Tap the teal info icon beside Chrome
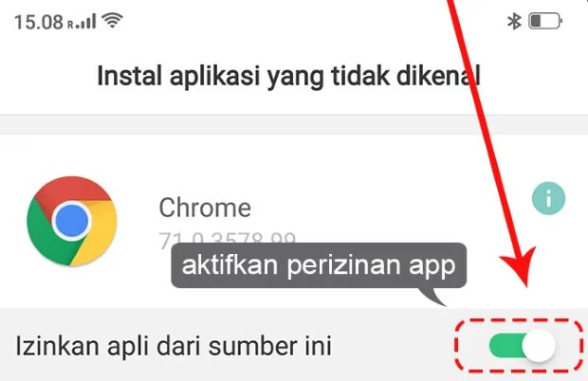 coord(548,198)
